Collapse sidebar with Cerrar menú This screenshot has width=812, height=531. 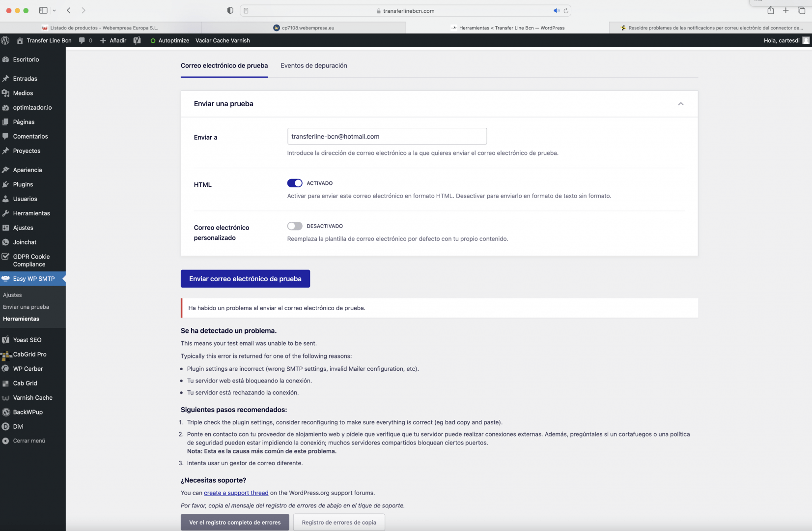pos(24,441)
